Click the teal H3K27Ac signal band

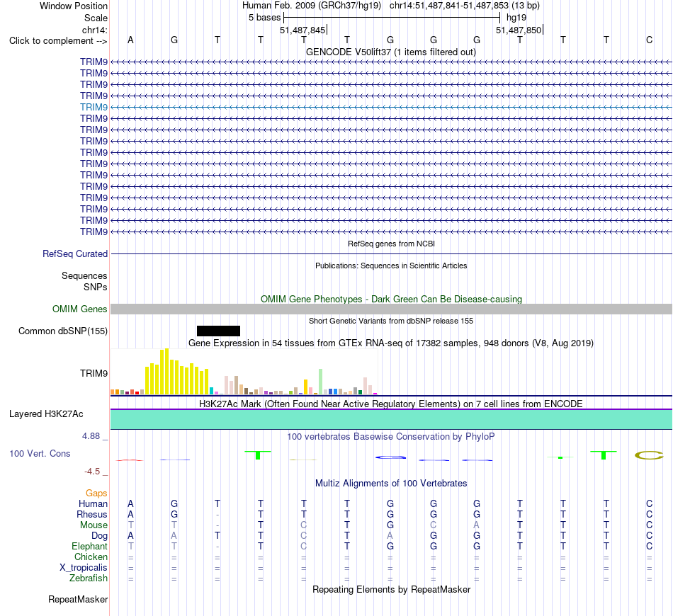click(x=391, y=419)
